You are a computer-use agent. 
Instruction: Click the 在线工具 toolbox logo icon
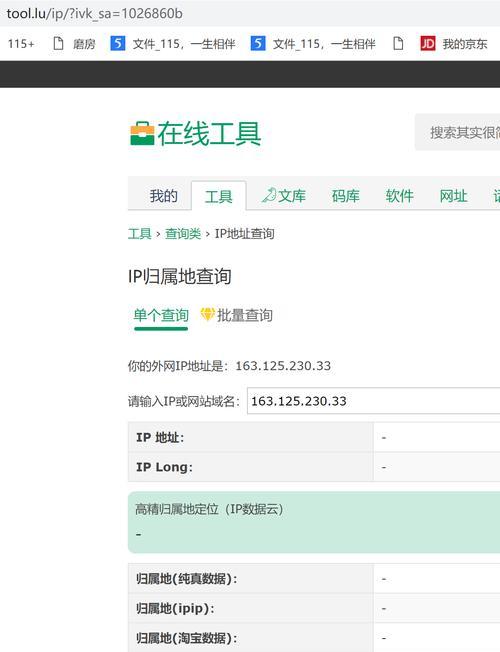coord(142,133)
